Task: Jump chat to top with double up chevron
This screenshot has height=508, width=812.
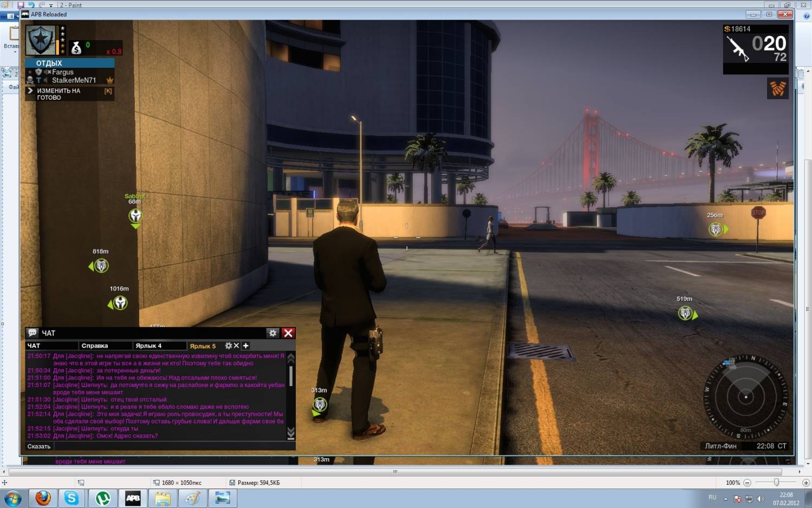Action: (291, 358)
